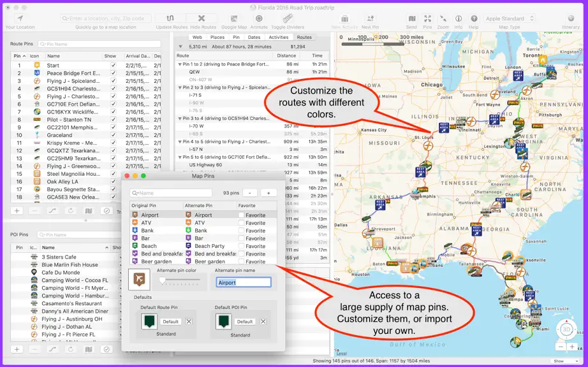Image resolution: width=588 pixels, height=367 pixels.
Task: Click the New Pin toolbar icon
Action: click(370, 18)
